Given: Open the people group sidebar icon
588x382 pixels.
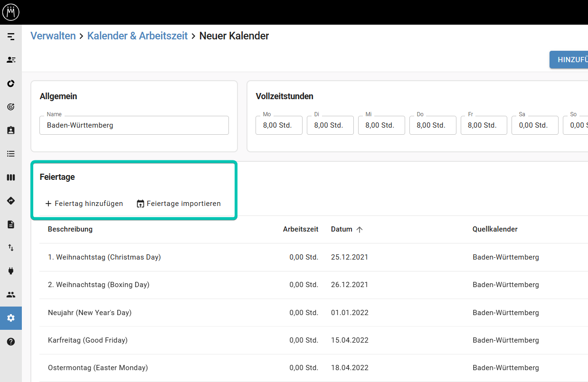Looking at the screenshot, I should 11,295.
